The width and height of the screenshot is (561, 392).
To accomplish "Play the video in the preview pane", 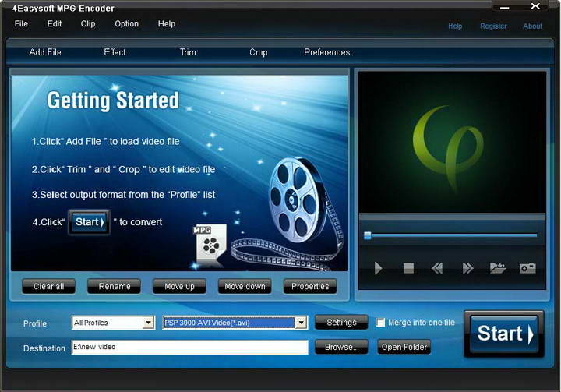I will (x=378, y=268).
